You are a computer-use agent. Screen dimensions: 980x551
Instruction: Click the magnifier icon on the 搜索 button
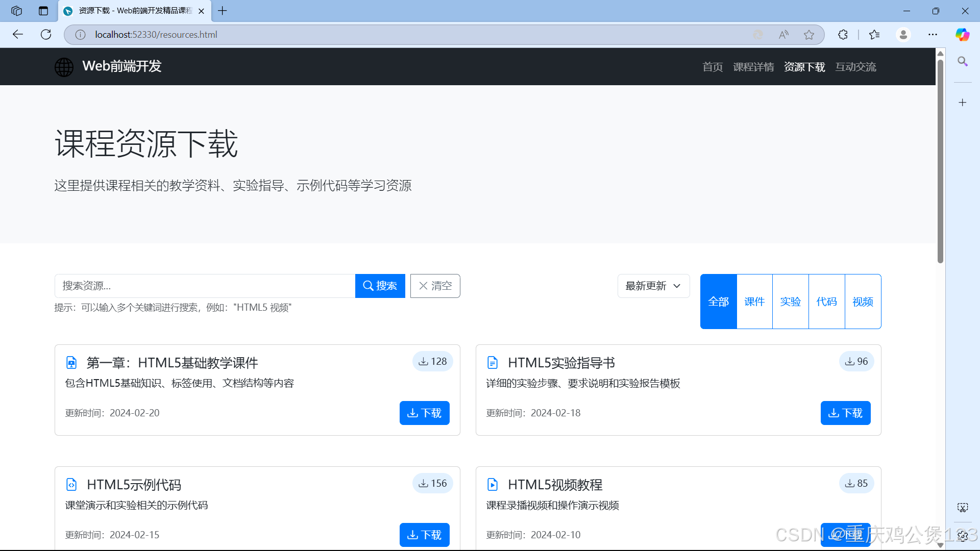[369, 286]
